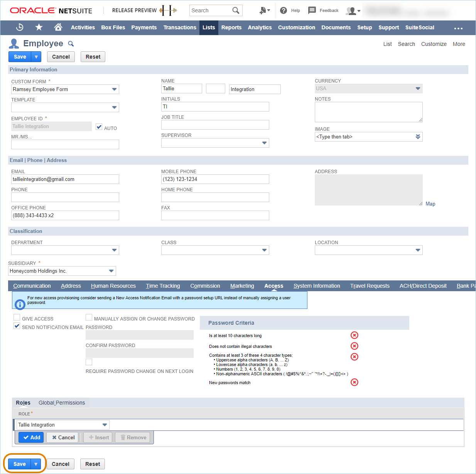Open the Class dropdown
Viewport: 476px width, 474px height.
(x=264, y=250)
